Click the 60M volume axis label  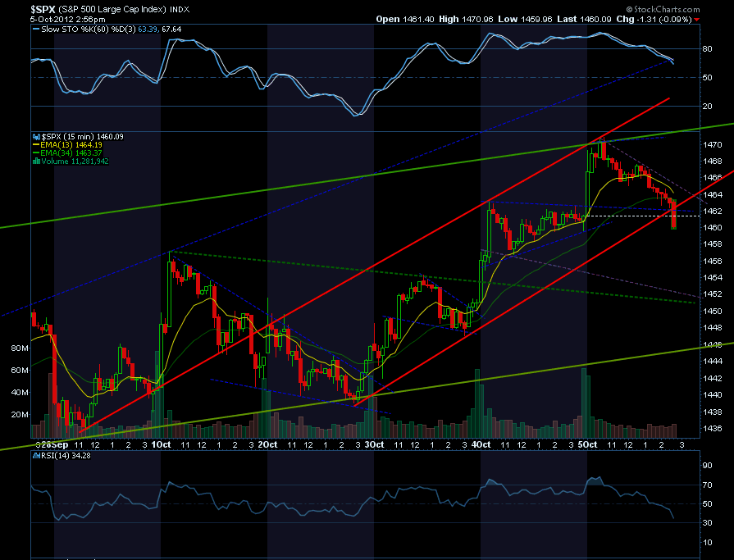20,371
